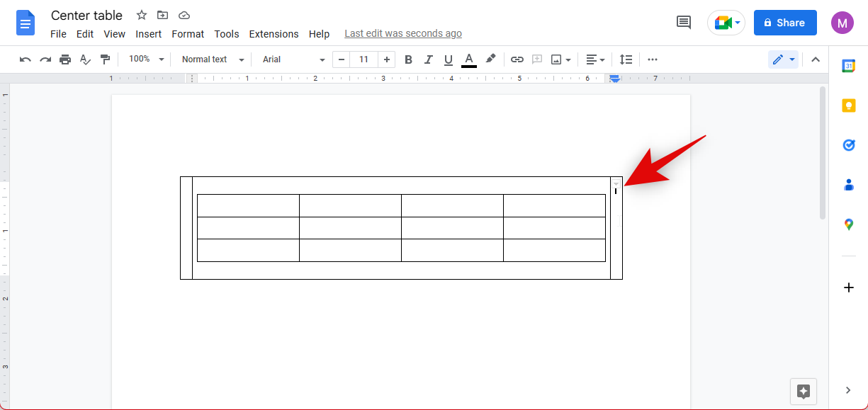Select the Paint format tool

point(105,59)
